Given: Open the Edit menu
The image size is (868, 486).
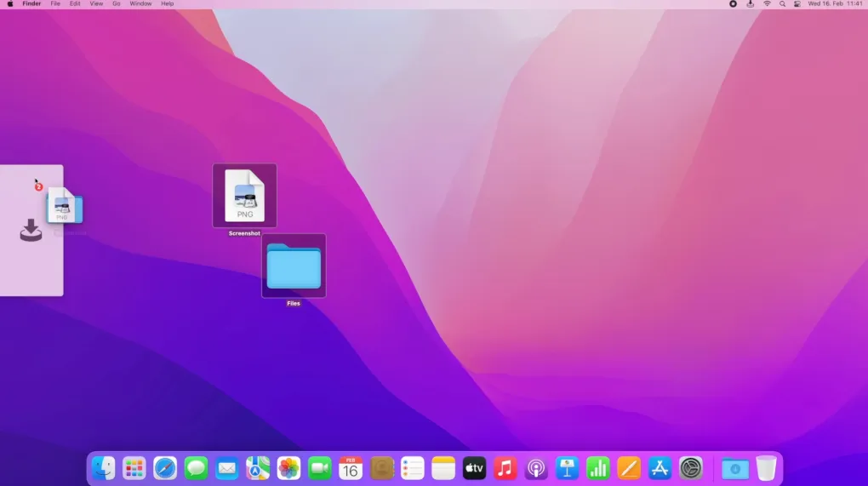Looking at the screenshot, I should click(75, 4).
